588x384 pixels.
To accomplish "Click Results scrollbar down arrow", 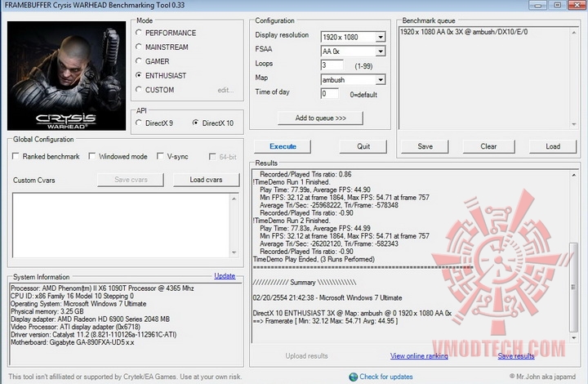I will point(574,338).
